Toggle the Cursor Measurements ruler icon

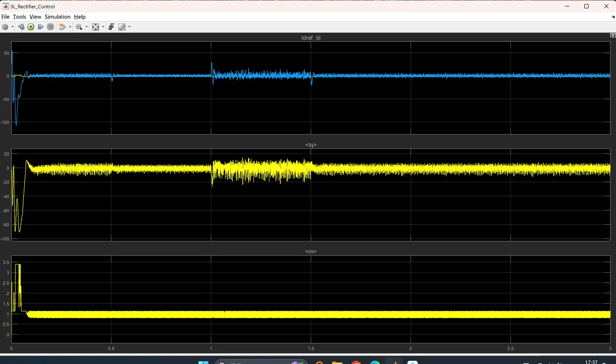[122, 27]
